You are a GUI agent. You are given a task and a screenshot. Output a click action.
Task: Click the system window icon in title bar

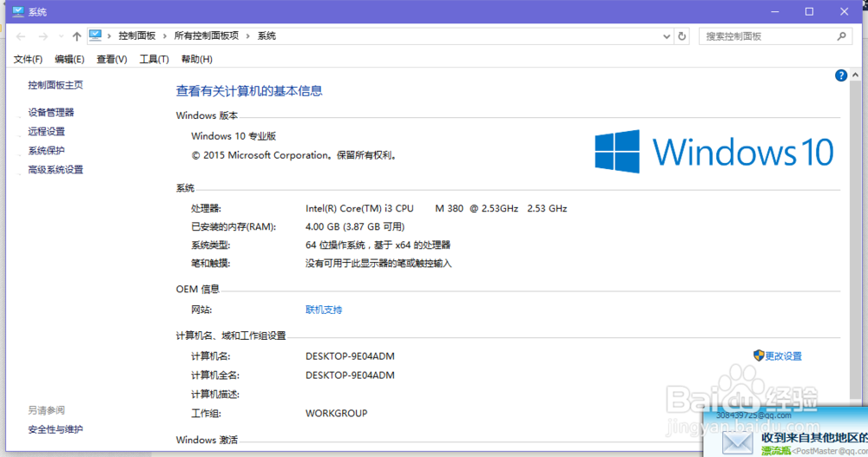coord(18,11)
